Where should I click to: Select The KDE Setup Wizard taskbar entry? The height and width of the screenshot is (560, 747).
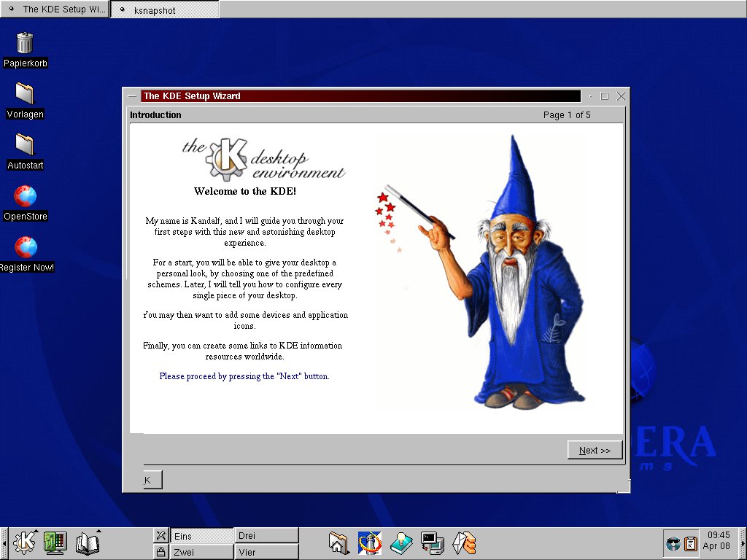(x=55, y=9)
